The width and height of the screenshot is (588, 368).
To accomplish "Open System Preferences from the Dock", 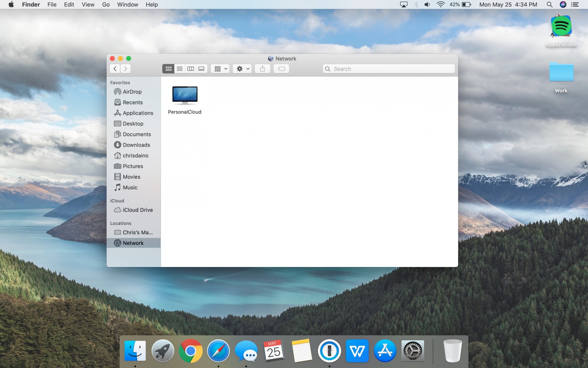I will (x=413, y=351).
